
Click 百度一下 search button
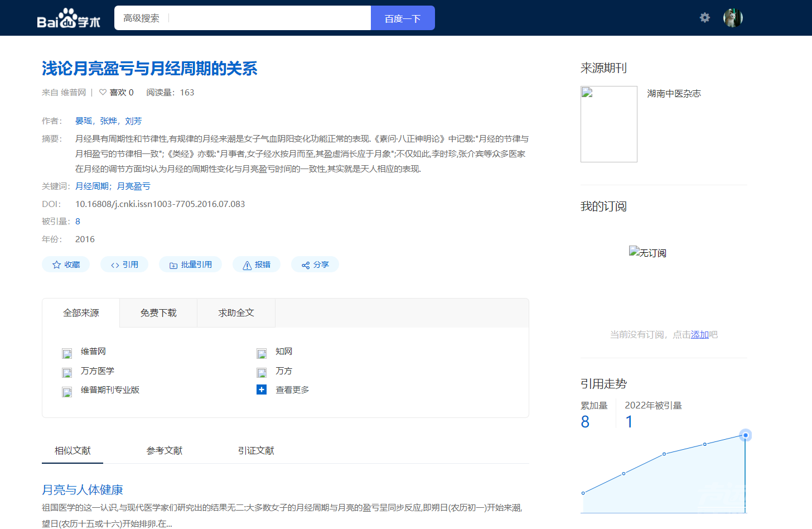pyautogui.click(x=403, y=18)
